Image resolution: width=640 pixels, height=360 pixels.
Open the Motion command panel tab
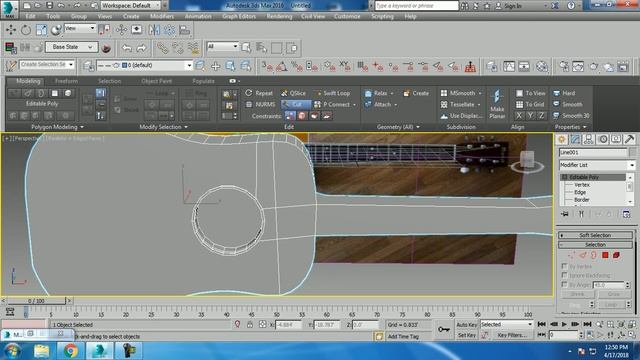(602, 140)
